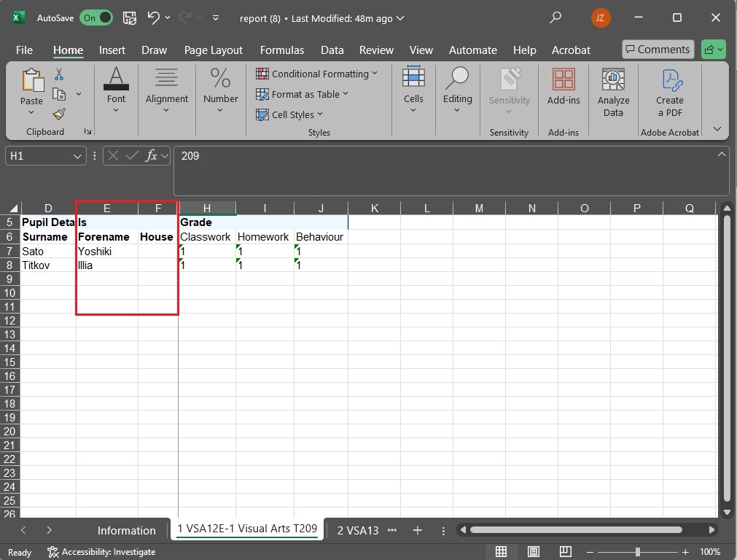Collapse the ribbon using the chevron
The width and height of the screenshot is (737, 560).
pyautogui.click(x=717, y=129)
